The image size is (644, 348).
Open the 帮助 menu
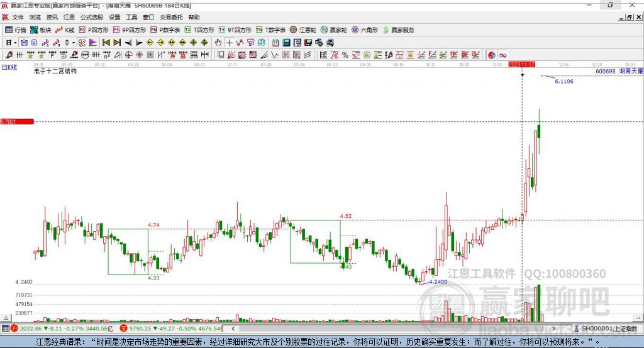coord(194,17)
